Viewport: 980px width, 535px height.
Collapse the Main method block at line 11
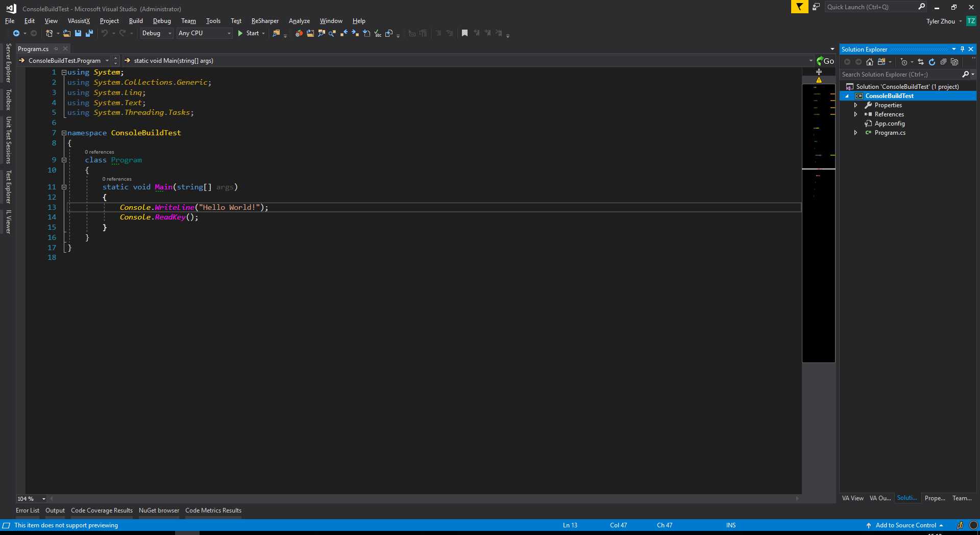64,187
